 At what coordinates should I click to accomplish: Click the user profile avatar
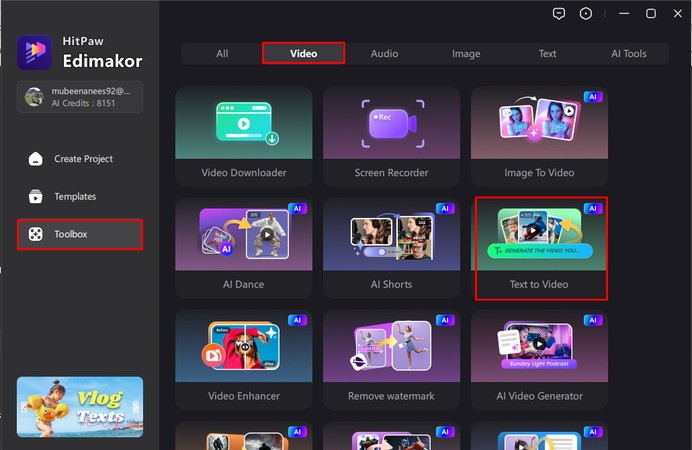point(35,97)
